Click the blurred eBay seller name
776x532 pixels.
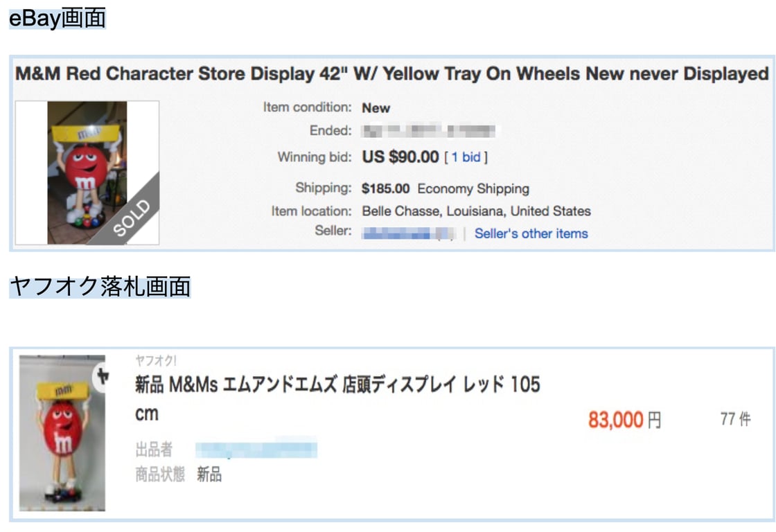[408, 233]
